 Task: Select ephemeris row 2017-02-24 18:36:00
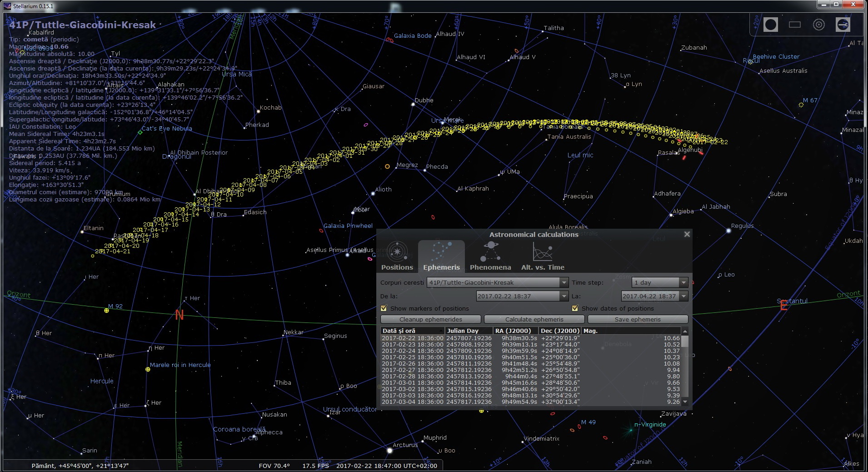[x=530, y=351]
